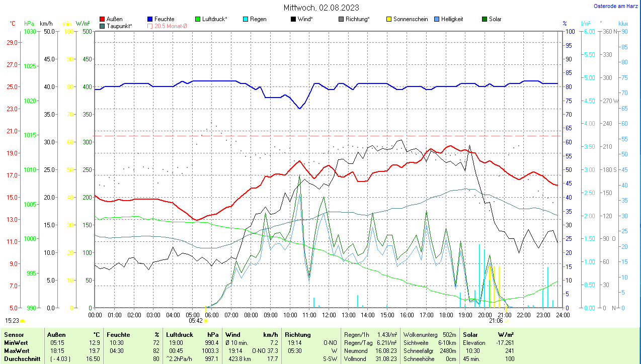Image resolution: width=641 pixels, height=364 pixels.
Task: Select the Sensor column header
Action: coord(13,334)
